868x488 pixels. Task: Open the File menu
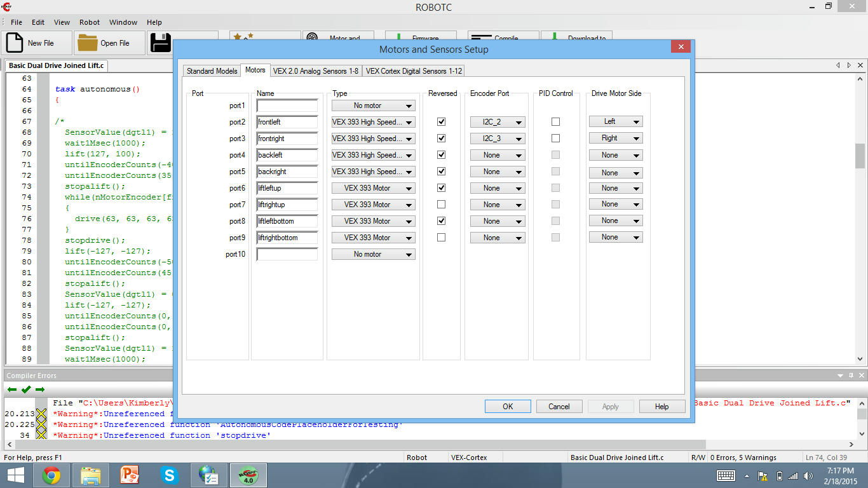click(16, 22)
